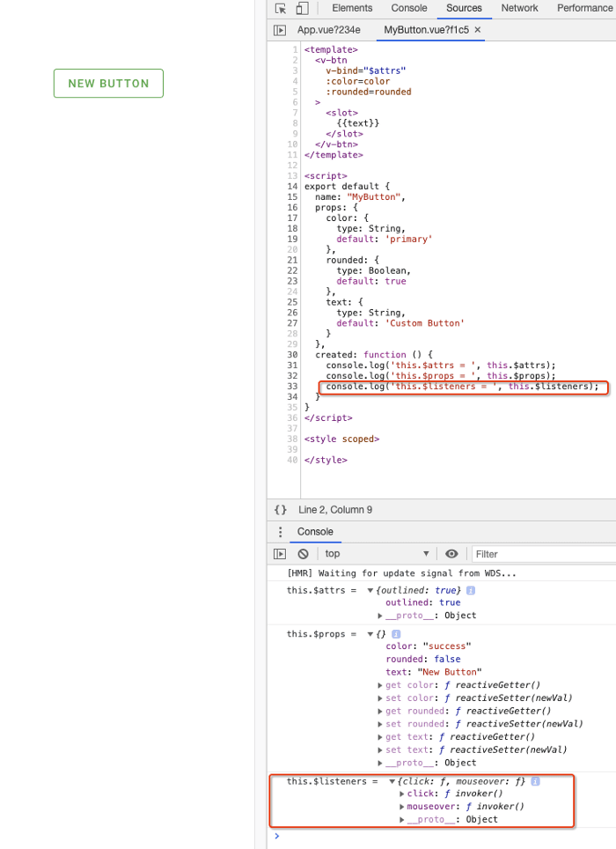Click code line ':rounded=rounded'

coord(369,92)
